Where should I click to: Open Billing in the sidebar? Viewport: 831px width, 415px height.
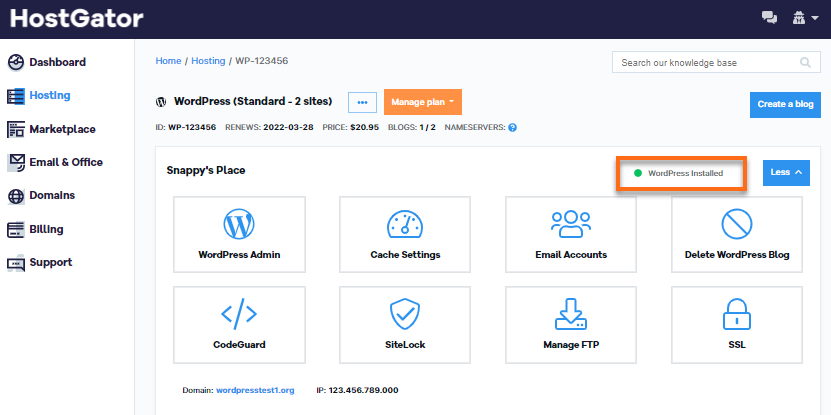(36, 229)
